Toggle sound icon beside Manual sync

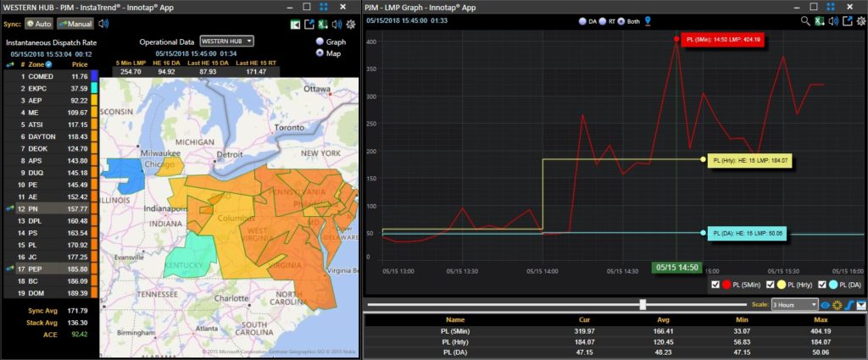[103, 25]
